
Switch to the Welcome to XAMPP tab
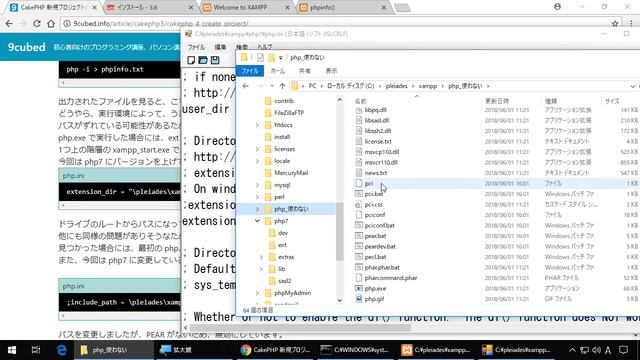click(x=246, y=7)
